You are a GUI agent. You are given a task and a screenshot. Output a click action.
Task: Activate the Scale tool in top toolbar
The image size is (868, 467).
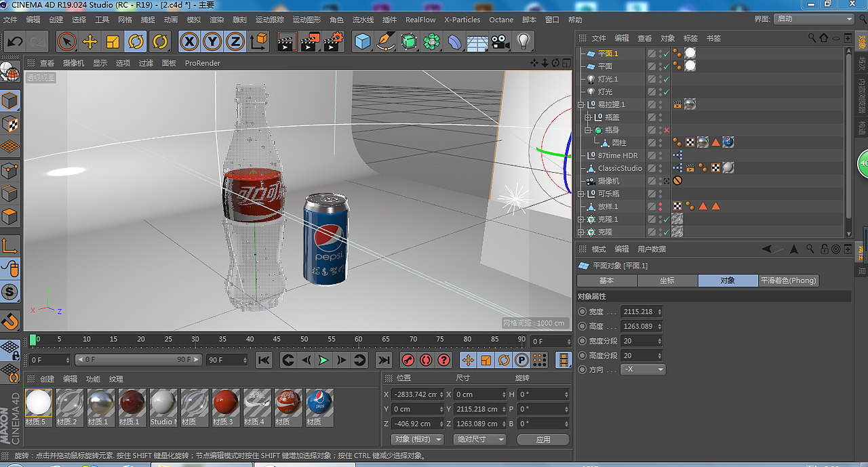click(x=113, y=41)
